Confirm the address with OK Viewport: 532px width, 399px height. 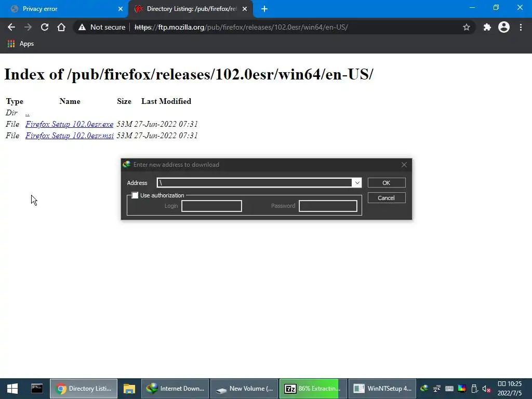(387, 182)
